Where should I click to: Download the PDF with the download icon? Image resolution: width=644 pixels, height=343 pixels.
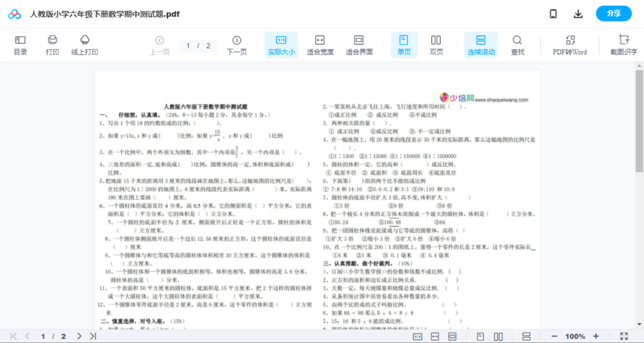pos(578,13)
